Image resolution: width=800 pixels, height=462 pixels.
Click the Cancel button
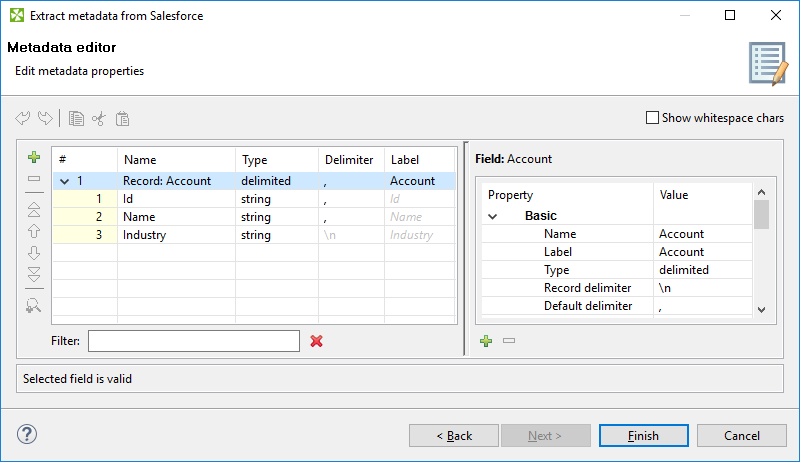[x=742, y=436]
